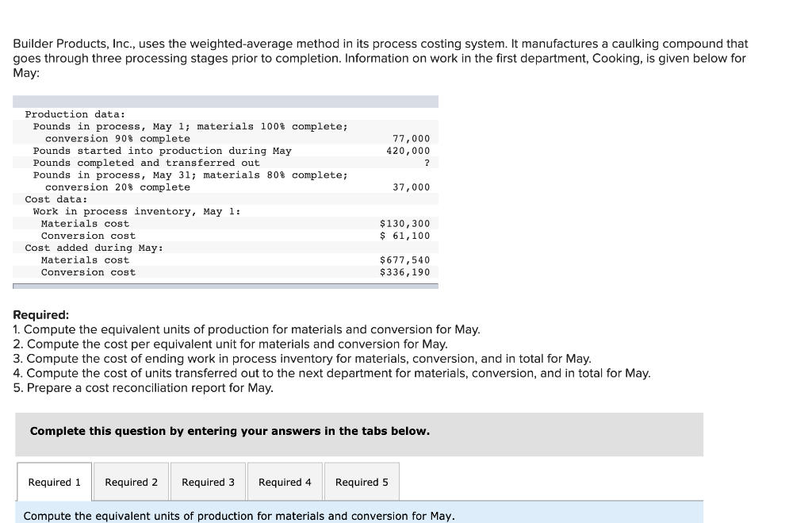Open the Required 4 tab

[x=285, y=482]
